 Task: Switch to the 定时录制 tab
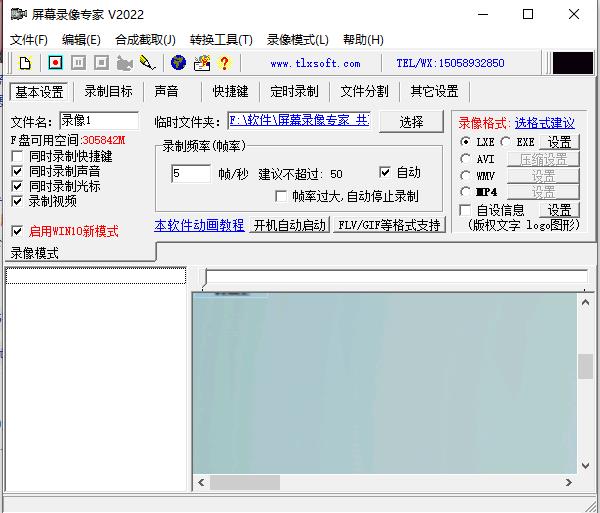pos(294,91)
